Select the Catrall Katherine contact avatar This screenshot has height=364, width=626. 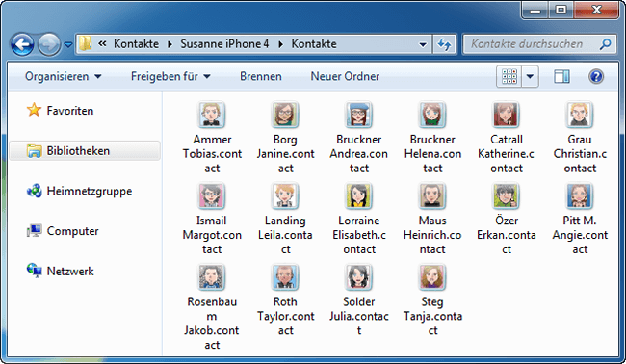pos(506,115)
